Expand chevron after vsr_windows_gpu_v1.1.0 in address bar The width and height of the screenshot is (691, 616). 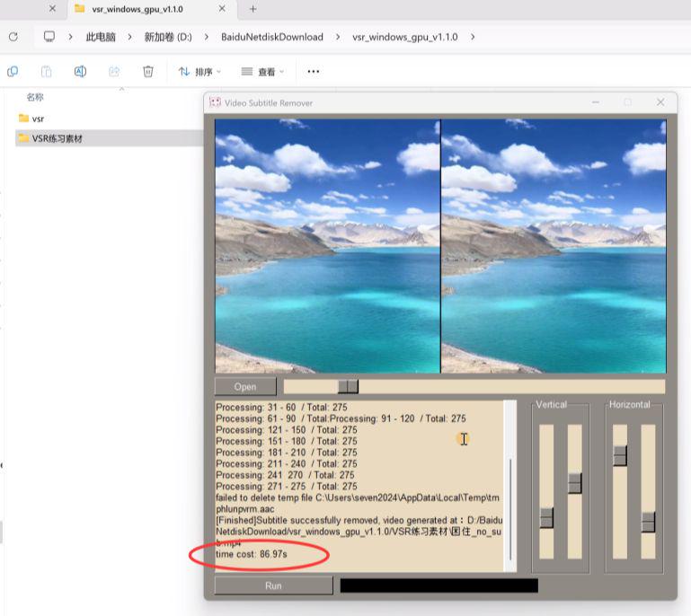tap(473, 37)
